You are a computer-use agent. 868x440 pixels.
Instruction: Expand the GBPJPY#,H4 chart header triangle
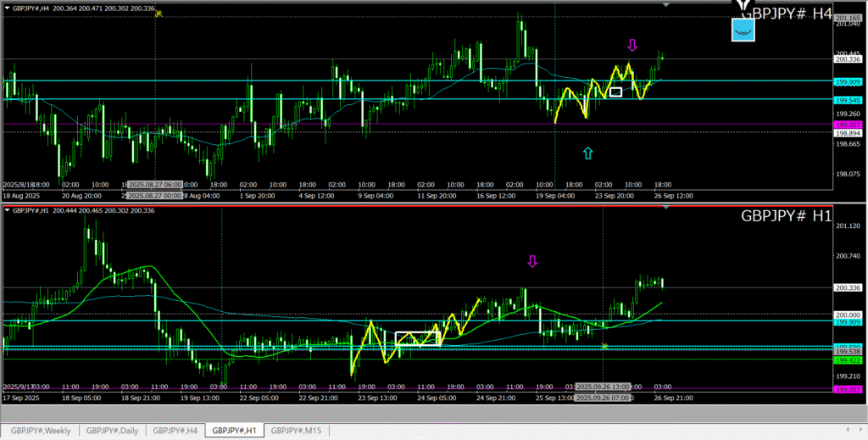[x=7, y=8]
